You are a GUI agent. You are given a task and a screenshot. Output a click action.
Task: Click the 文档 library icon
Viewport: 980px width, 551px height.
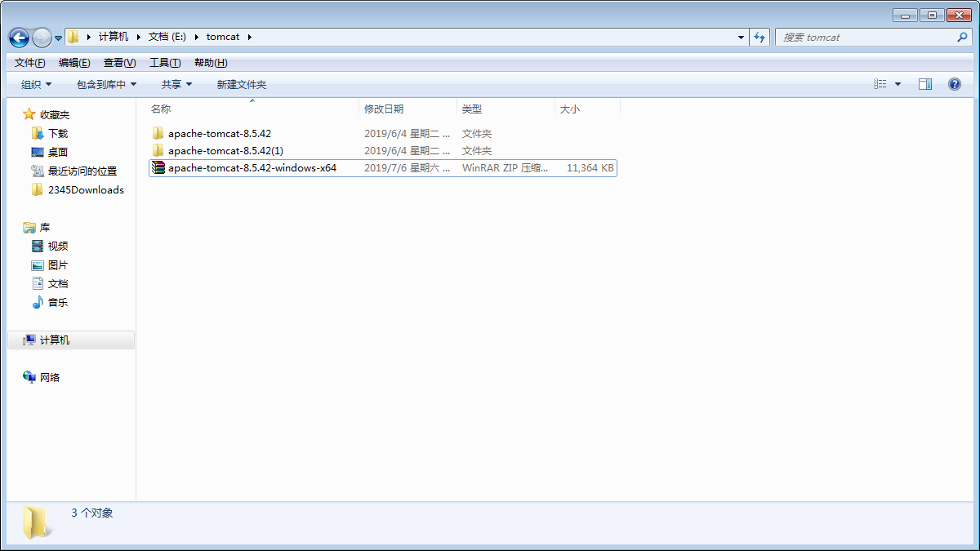click(37, 283)
